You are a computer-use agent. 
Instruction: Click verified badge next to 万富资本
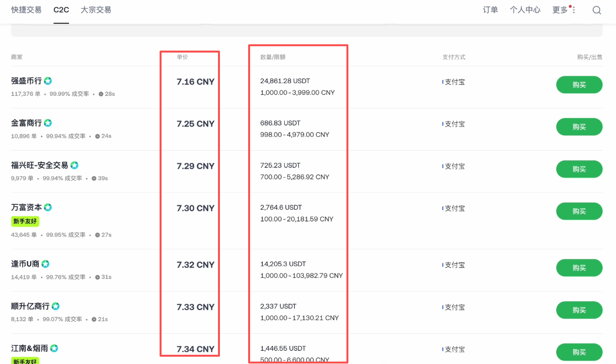point(48,207)
